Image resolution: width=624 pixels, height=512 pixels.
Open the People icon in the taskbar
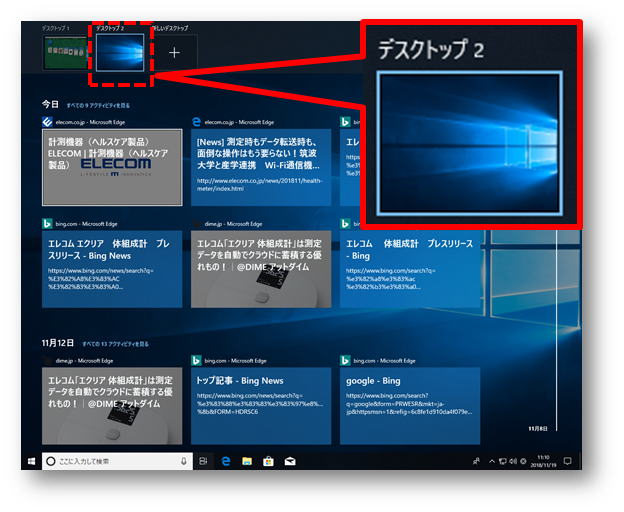point(476,461)
